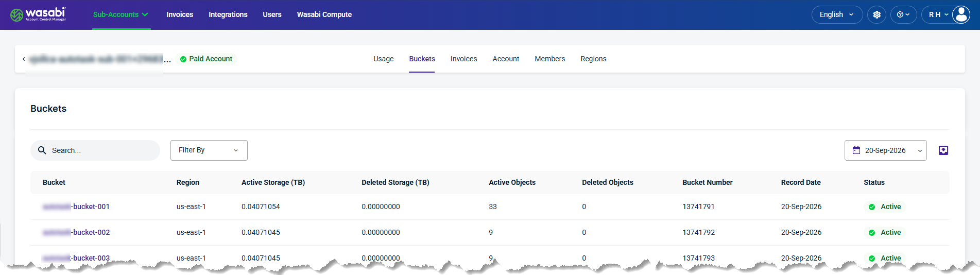Screen dimensions: 980x275
Task: Switch to the Usage tab
Action: [x=384, y=59]
